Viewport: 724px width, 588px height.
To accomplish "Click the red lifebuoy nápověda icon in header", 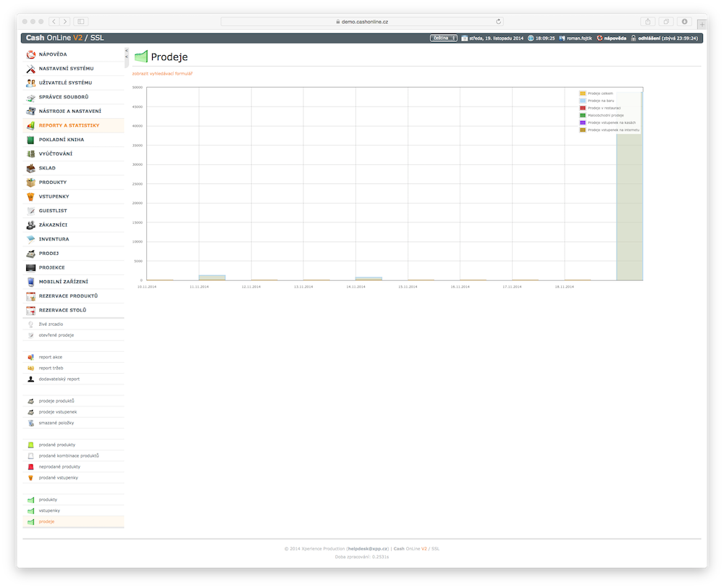I will click(x=599, y=38).
